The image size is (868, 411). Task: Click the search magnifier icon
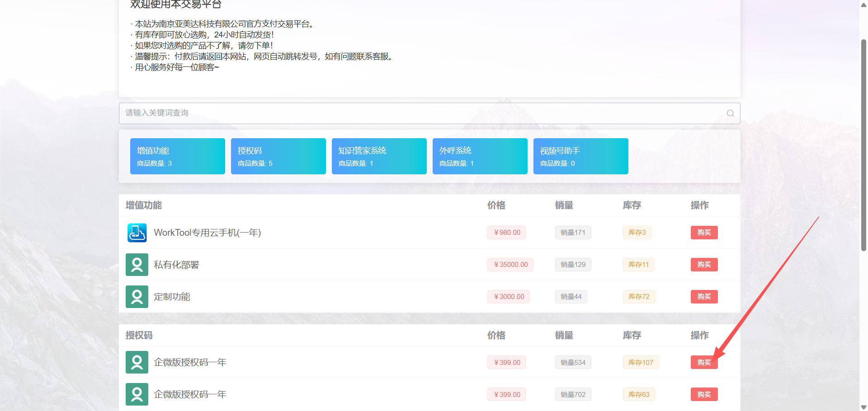pyautogui.click(x=730, y=113)
